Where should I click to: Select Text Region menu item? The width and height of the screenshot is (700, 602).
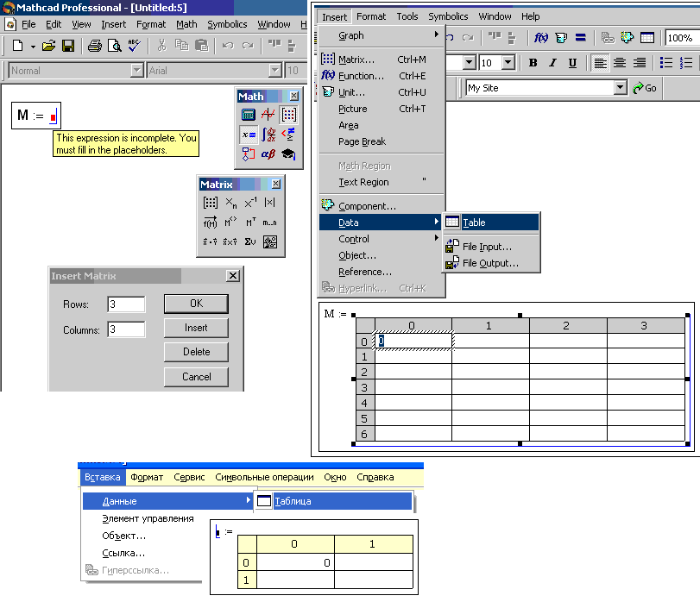(x=382, y=182)
